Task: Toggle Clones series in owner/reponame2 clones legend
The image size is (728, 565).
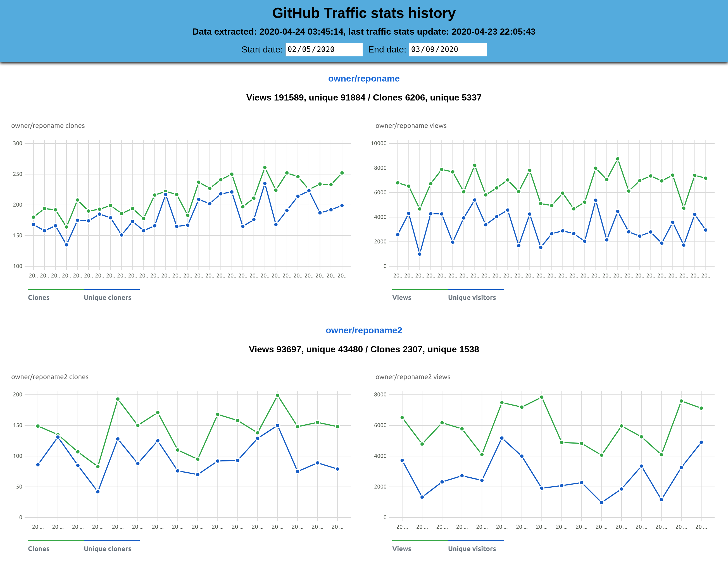Action: click(39, 548)
